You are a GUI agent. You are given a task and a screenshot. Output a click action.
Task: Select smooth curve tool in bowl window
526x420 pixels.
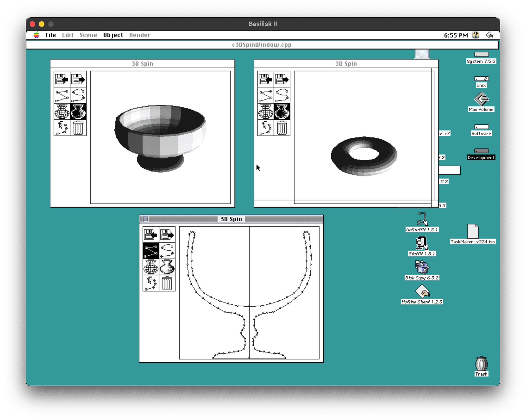pyautogui.click(x=78, y=95)
